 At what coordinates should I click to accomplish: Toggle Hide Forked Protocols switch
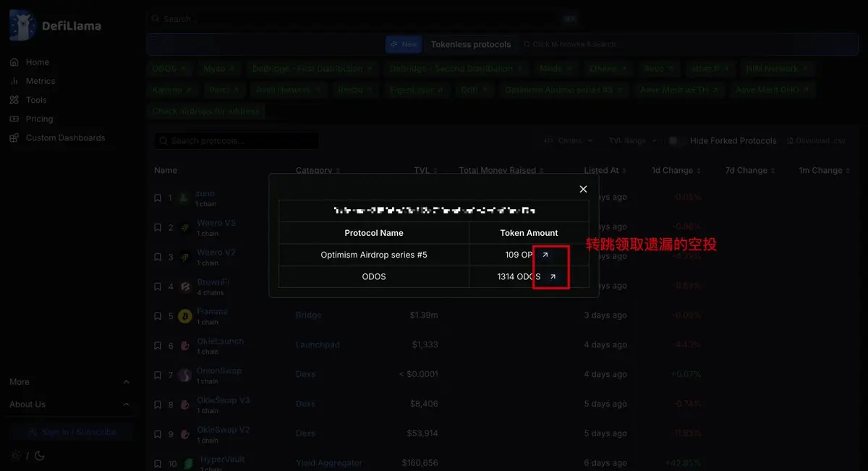(676, 140)
